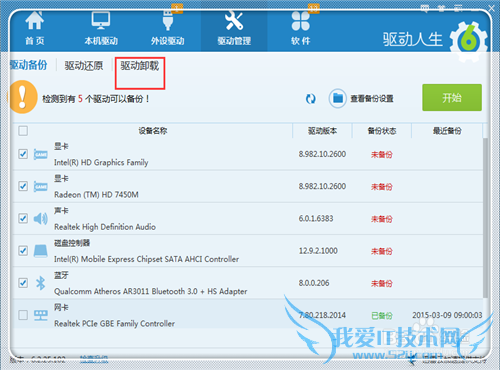
Task: Uncheck Intel Mobile Express SATA AHCI checkbox
Action: tap(23, 251)
